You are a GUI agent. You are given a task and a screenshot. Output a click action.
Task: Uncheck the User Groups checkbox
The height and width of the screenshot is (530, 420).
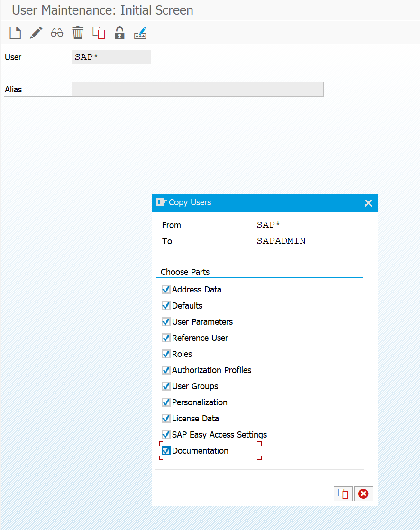(x=166, y=386)
